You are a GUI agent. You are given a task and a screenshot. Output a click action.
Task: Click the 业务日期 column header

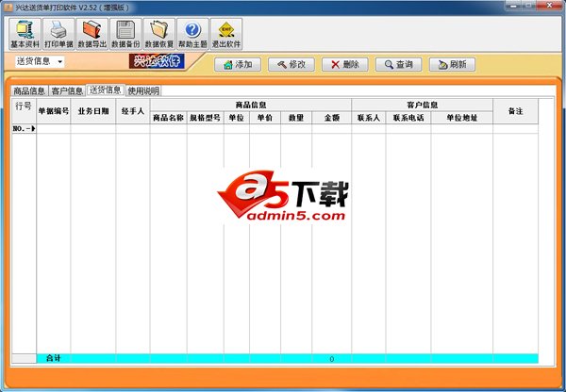pos(93,111)
